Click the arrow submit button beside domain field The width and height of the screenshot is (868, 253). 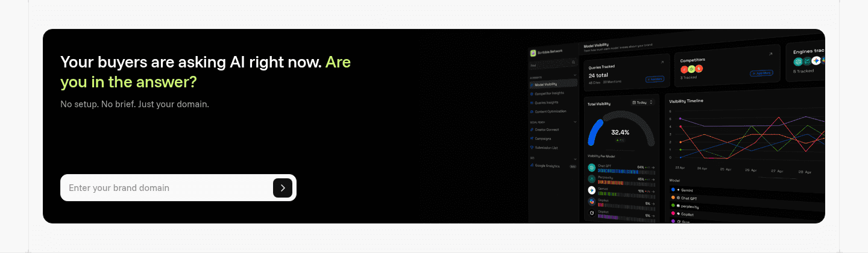(283, 188)
